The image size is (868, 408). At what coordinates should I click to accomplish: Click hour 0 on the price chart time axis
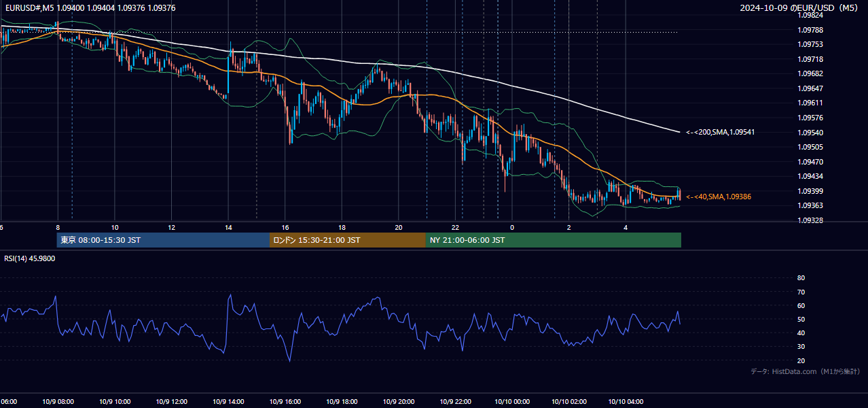[x=512, y=227]
